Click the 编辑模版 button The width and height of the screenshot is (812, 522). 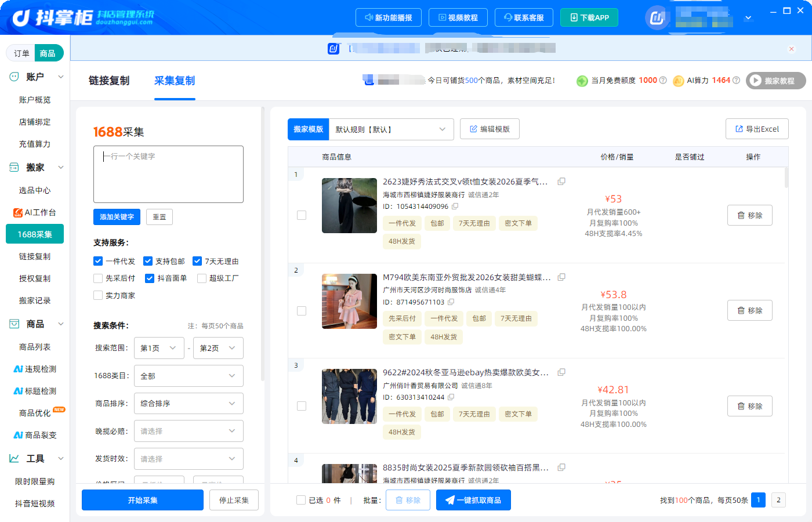(490, 129)
